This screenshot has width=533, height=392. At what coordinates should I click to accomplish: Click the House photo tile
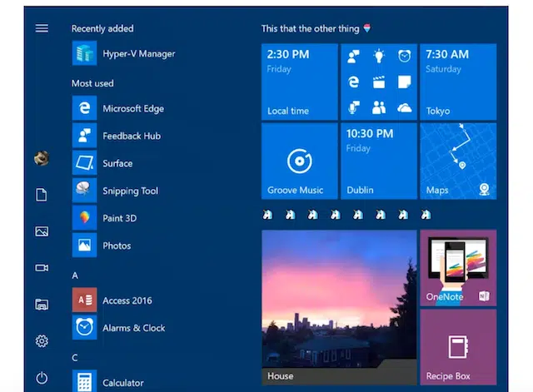[339, 307]
